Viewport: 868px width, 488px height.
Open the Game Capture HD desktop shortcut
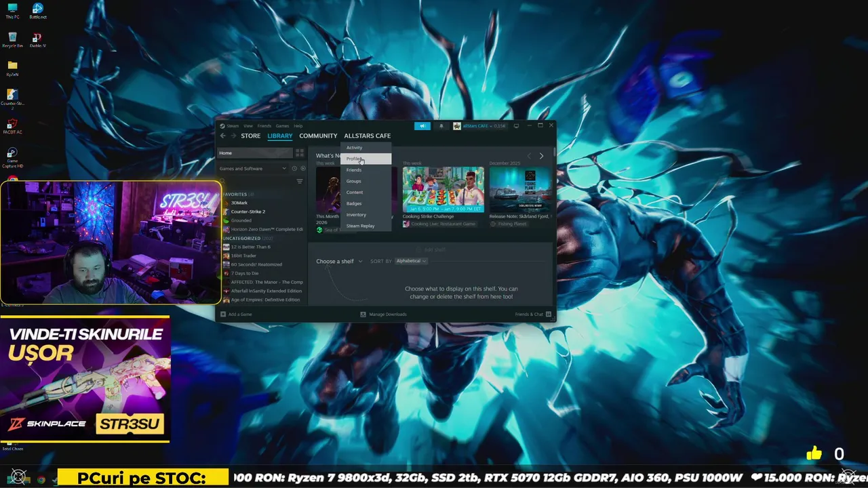(12, 158)
